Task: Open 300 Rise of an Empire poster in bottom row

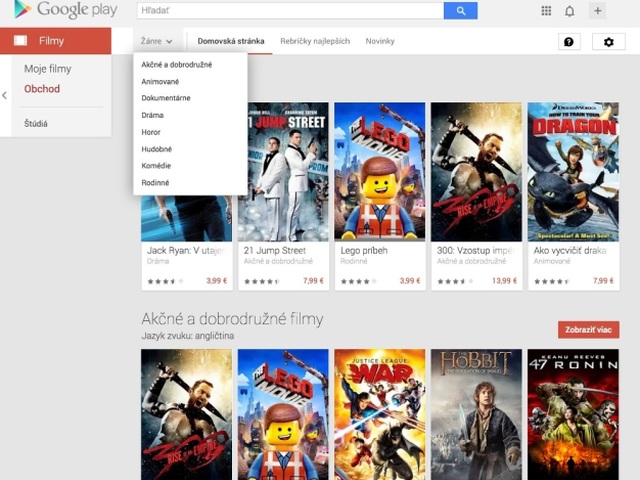Action: (x=187, y=414)
